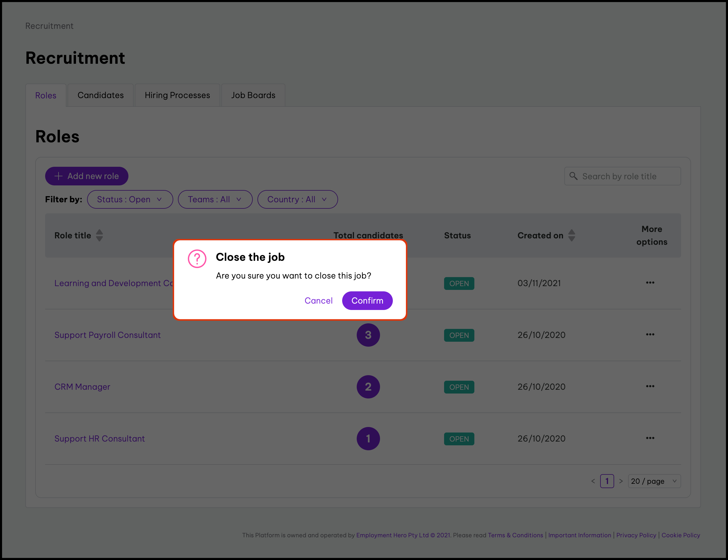Open more options for Support HR Consultant

[x=650, y=438]
